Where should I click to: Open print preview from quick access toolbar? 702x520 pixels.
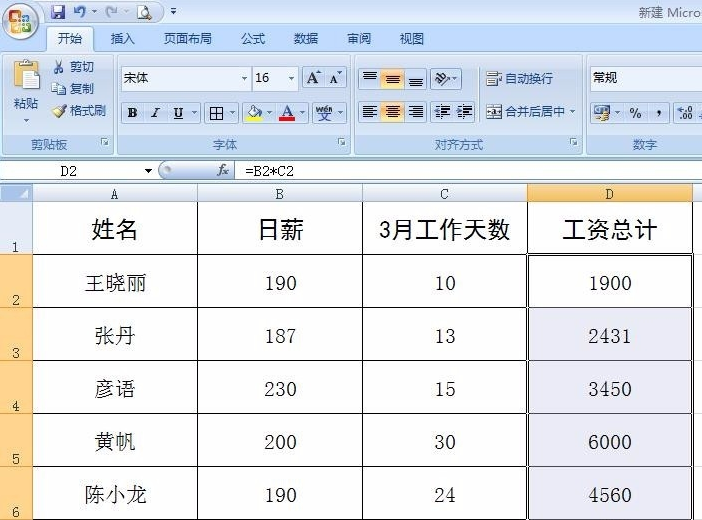(x=144, y=12)
